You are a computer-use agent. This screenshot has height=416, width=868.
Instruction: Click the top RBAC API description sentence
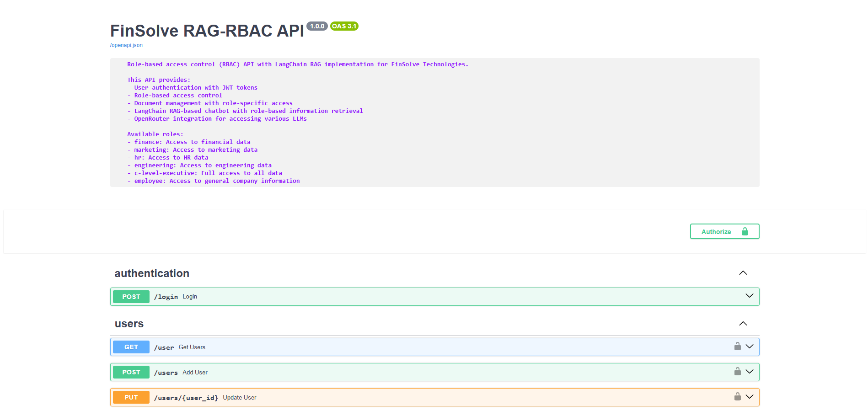tap(298, 64)
